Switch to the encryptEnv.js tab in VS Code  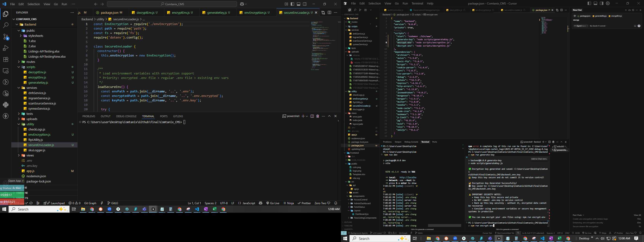[x=182, y=13]
